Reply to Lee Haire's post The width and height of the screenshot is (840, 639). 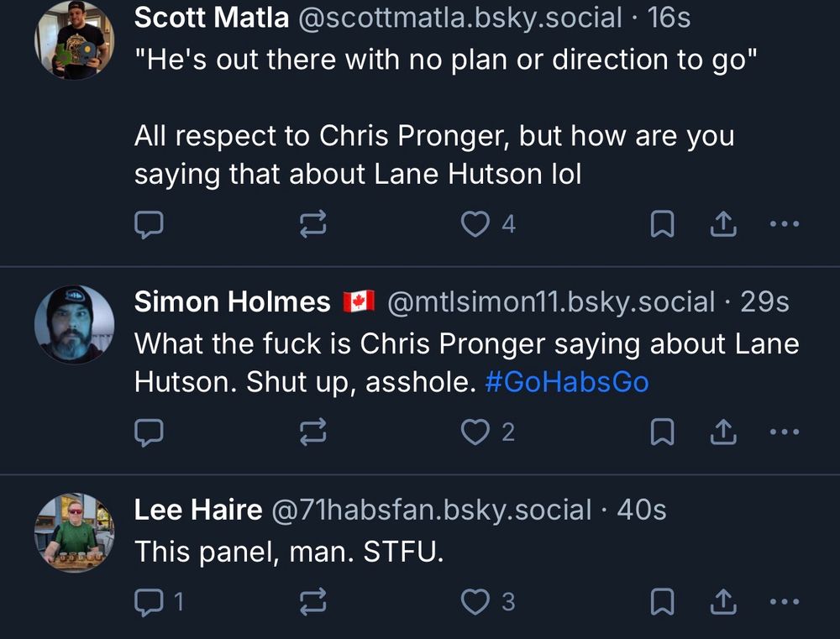click(x=149, y=601)
